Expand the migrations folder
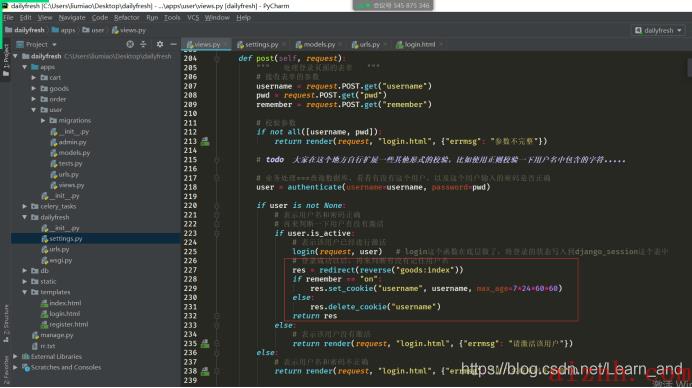 click(43, 121)
